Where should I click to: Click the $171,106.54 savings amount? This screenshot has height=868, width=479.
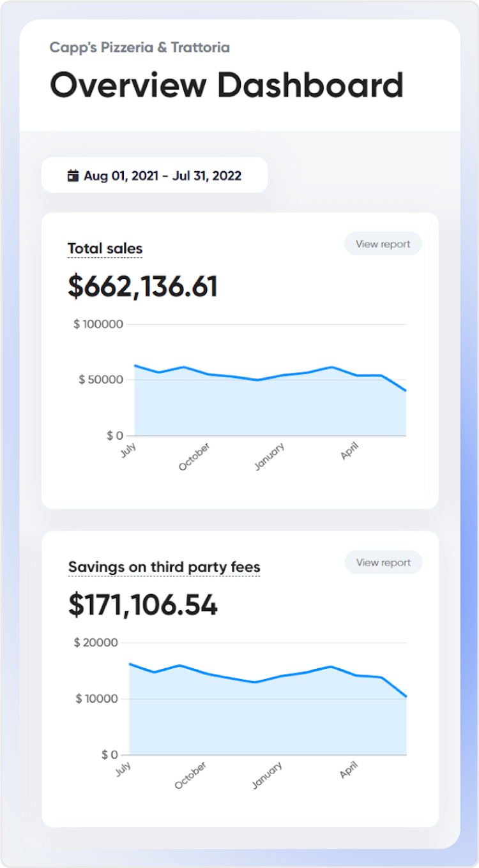click(143, 605)
